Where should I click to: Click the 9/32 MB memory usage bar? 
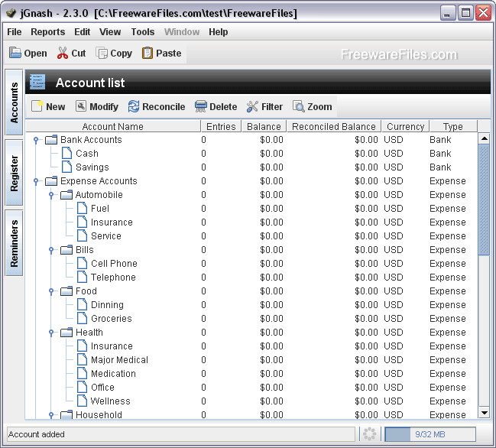[x=430, y=434]
